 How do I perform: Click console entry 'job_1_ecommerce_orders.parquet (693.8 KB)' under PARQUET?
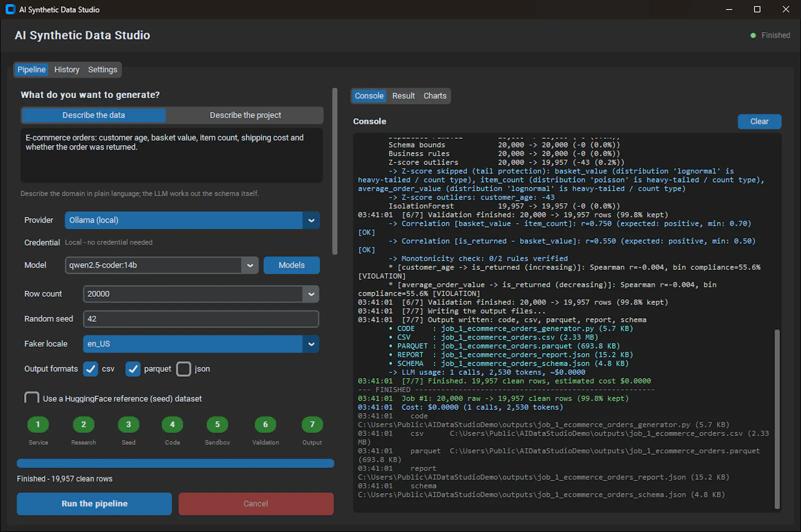(530, 346)
